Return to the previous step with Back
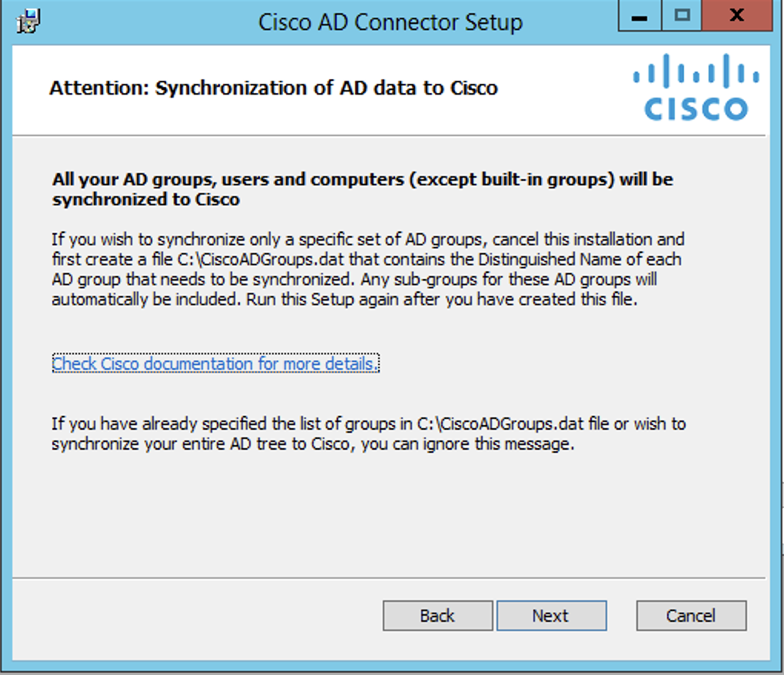 click(x=437, y=616)
